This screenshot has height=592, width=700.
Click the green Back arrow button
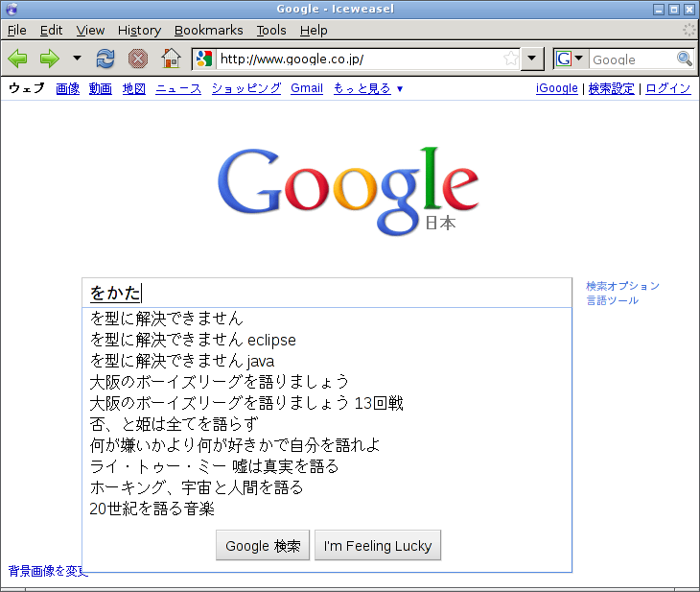[18, 59]
